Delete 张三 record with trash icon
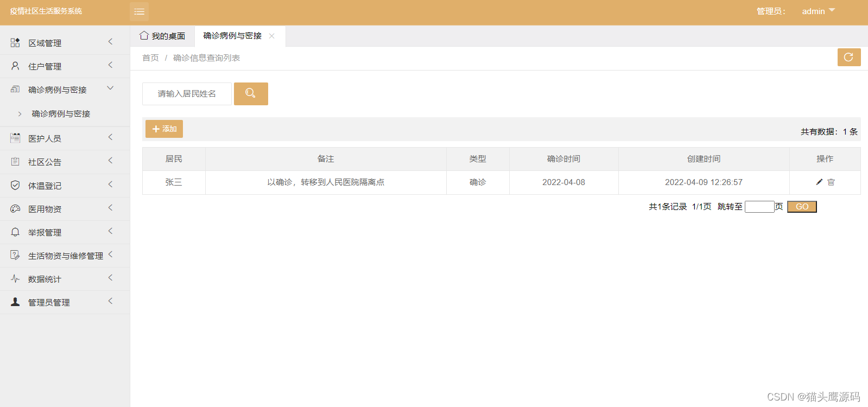 (831, 182)
